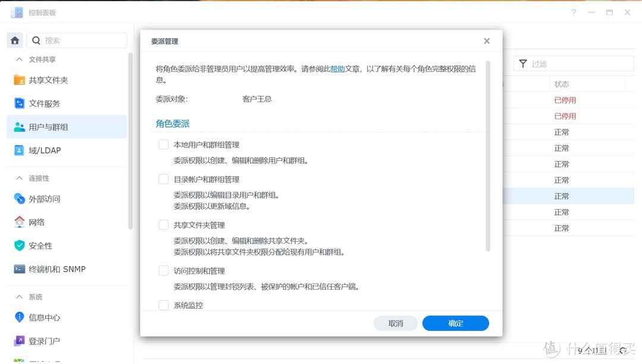Image resolution: width=642 pixels, height=364 pixels.
Task: Open the 信息中心 panel
Action: coord(43,317)
